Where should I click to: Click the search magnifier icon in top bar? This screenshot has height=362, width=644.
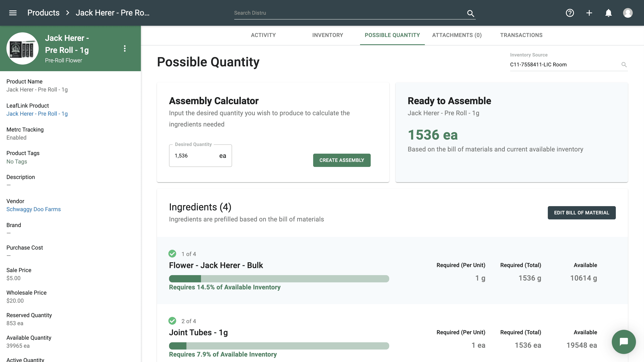coord(471,13)
